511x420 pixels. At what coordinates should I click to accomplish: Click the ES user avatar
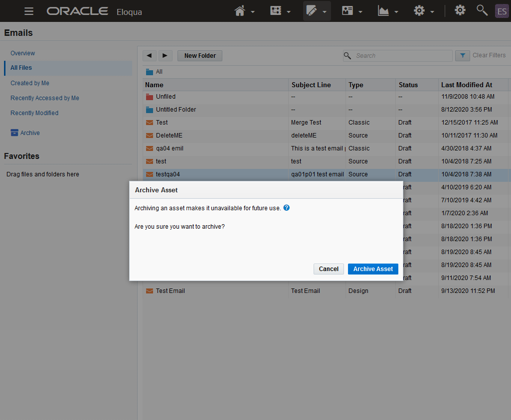pos(502,11)
